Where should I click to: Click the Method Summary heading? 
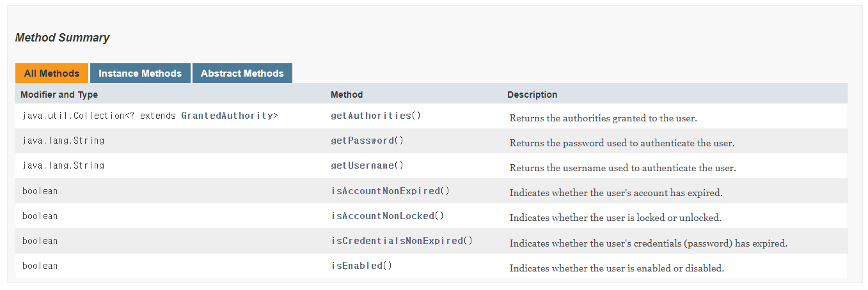pyautogui.click(x=62, y=38)
